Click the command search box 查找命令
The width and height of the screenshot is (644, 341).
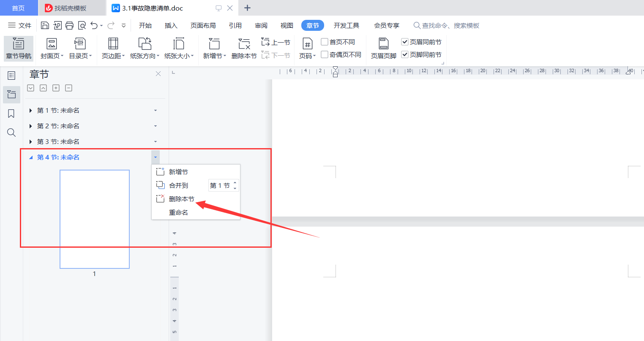447,26
